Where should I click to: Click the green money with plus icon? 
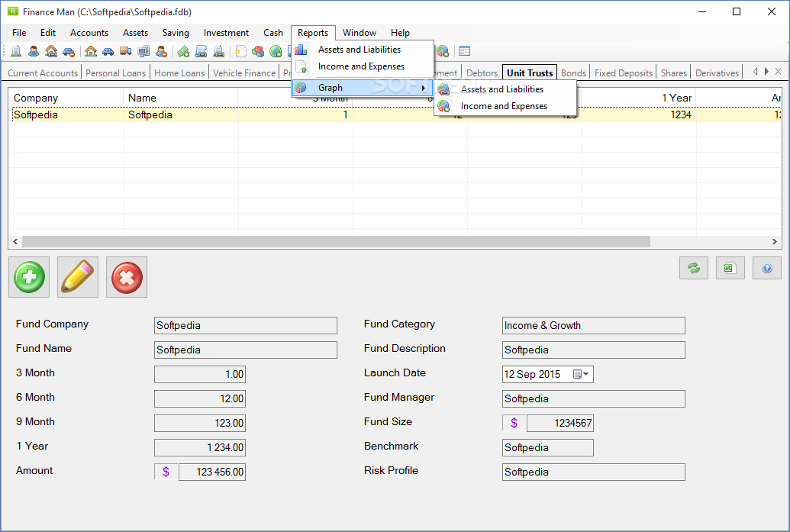(x=183, y=51)
